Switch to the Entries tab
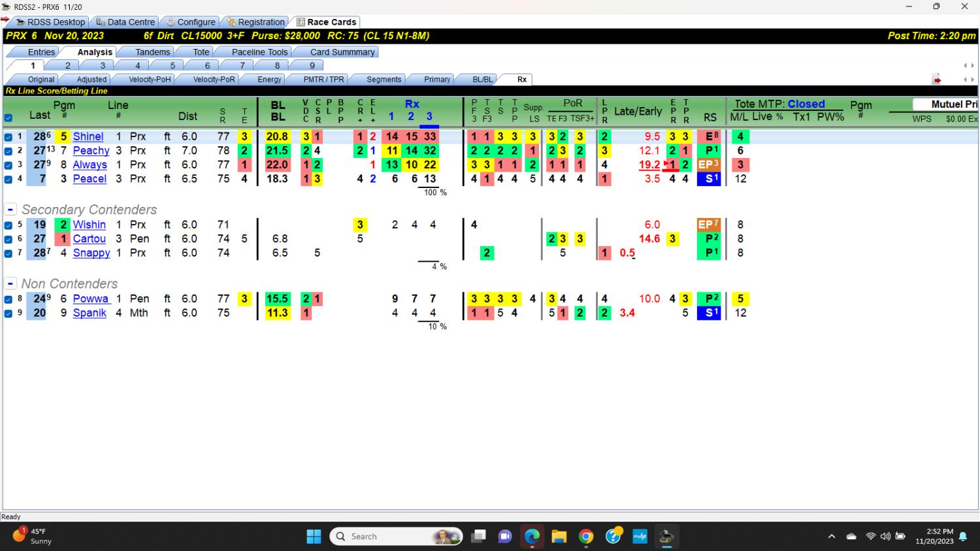 (41, 52)
